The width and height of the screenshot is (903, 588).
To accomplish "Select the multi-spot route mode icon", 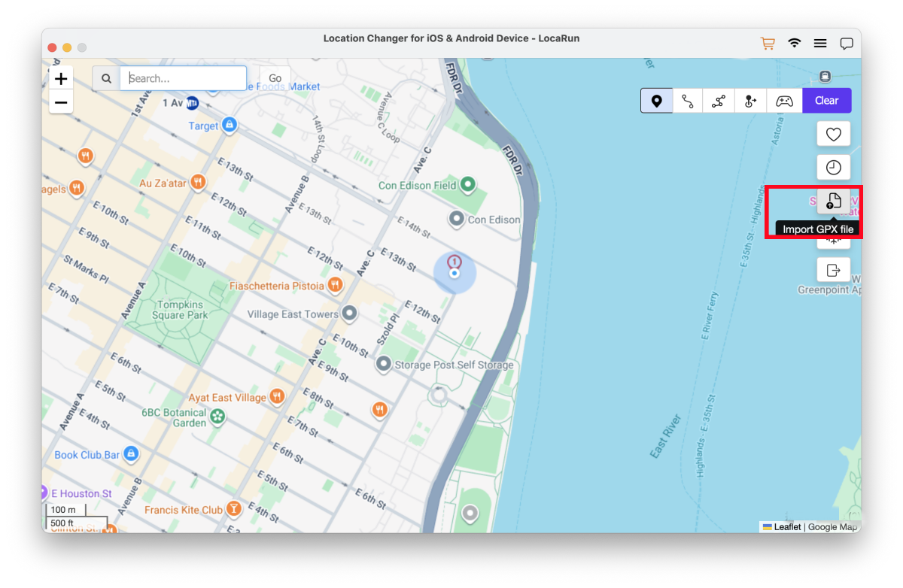I will (x=719, y=100).
